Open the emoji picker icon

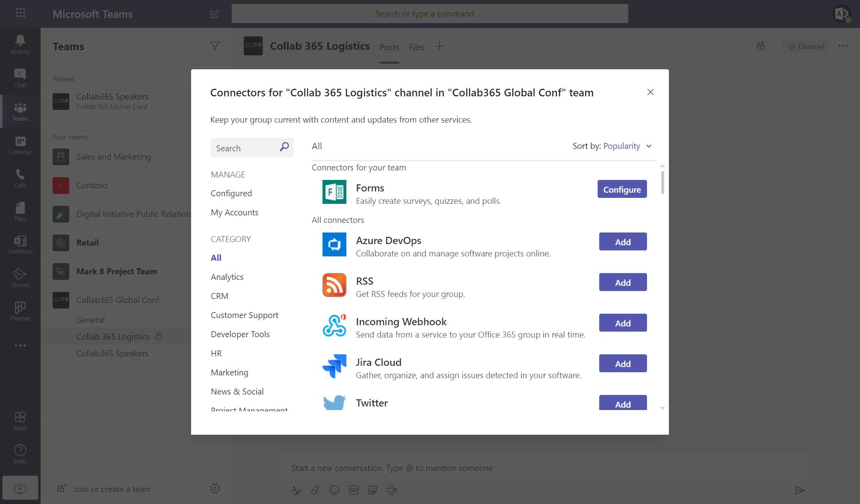click(334, 490)
